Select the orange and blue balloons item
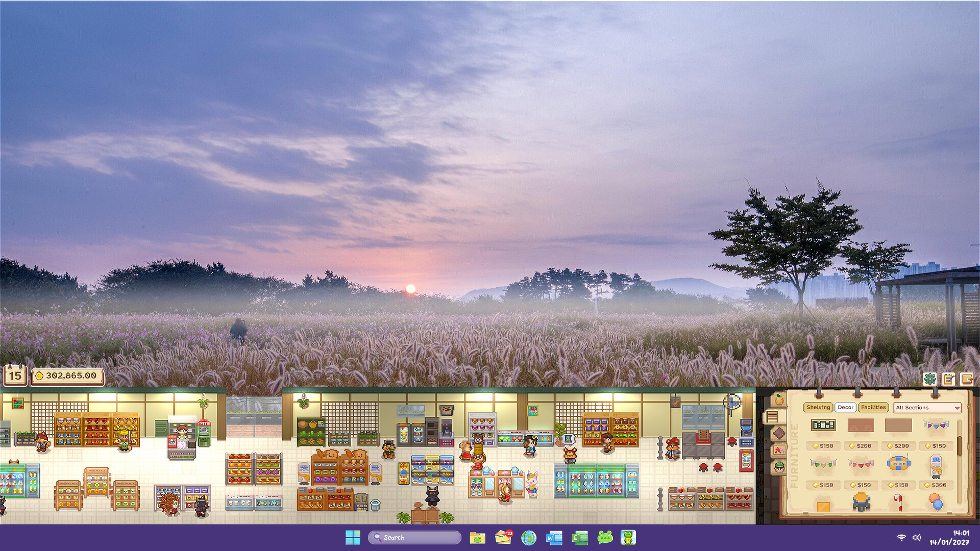Viewport: 980px width, 551px height. pos(936,503)
